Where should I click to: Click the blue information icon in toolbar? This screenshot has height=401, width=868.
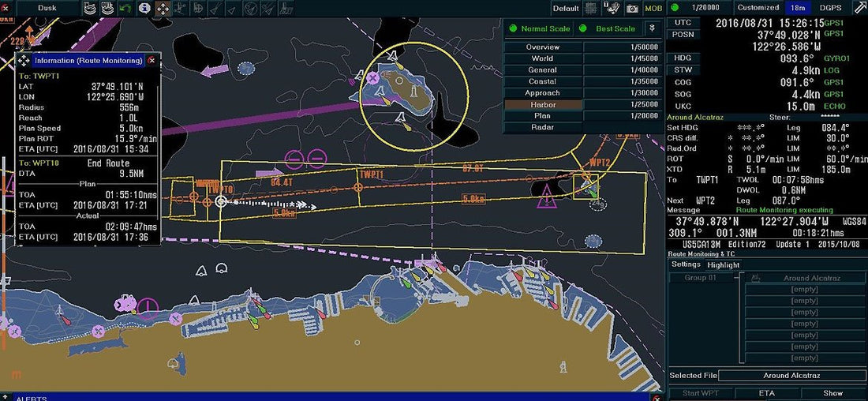tap(144, 9)
